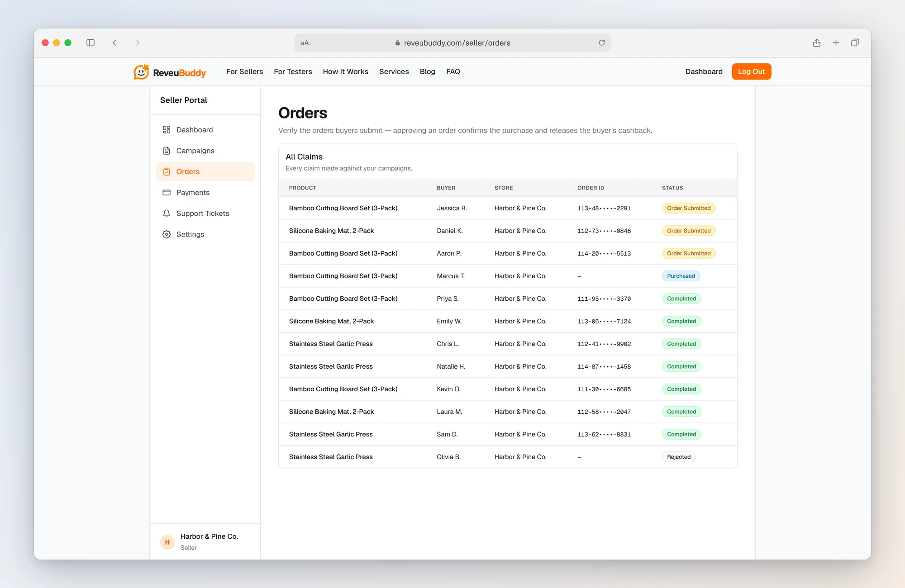Go back with the browser back arrow

tap(114, 43)
